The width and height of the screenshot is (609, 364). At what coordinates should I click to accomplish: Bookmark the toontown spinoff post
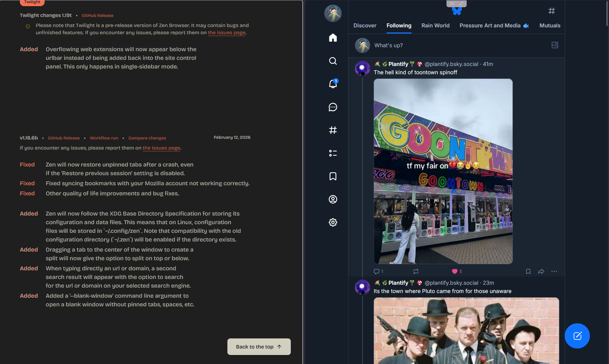pos(528,271)
